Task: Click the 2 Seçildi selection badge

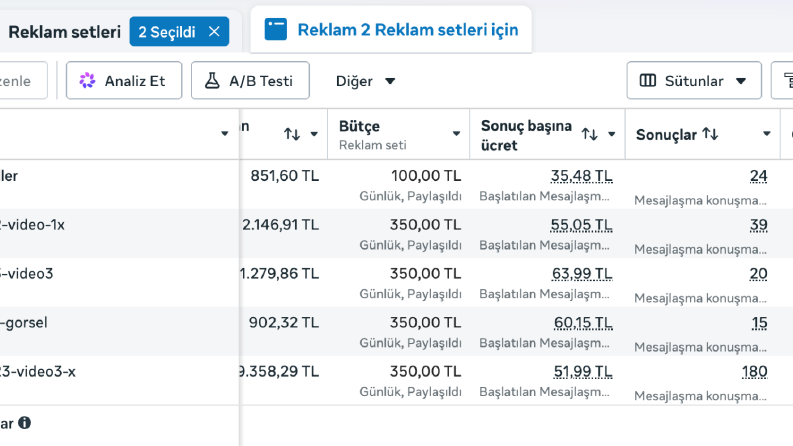Action: (179, 31)
